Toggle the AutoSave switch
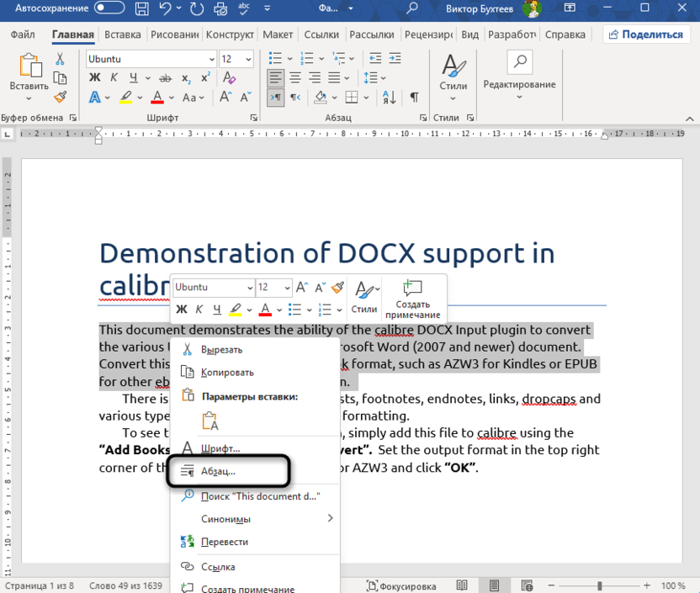700x593 pixels. coord(109,9)
